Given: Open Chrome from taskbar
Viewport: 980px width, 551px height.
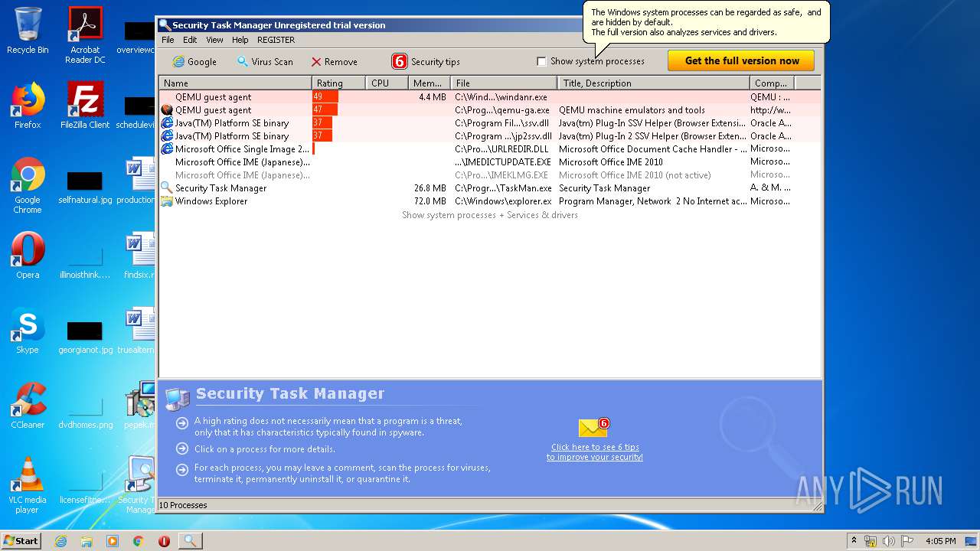Looking at the screenshot, I should tap(139, 541).
